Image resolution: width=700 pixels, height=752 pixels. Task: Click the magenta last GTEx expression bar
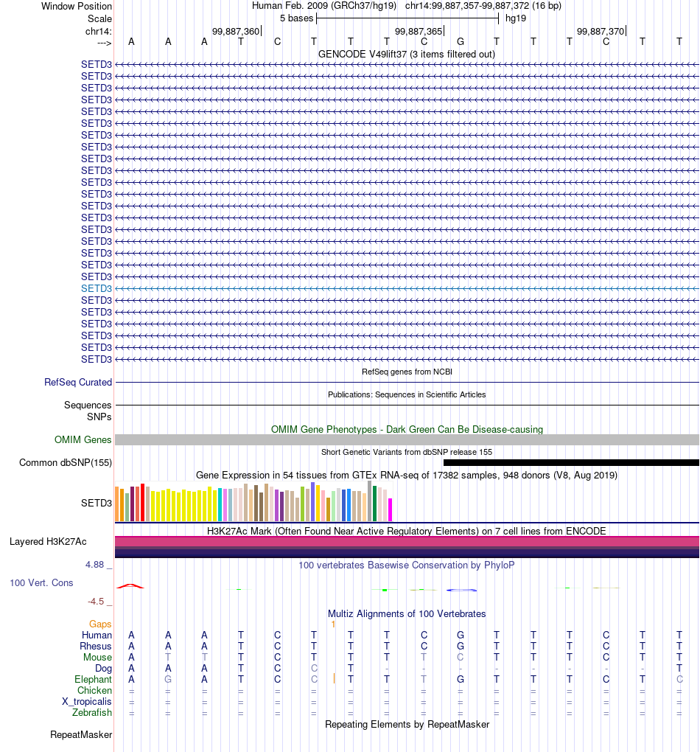click(x=391, y=509)
